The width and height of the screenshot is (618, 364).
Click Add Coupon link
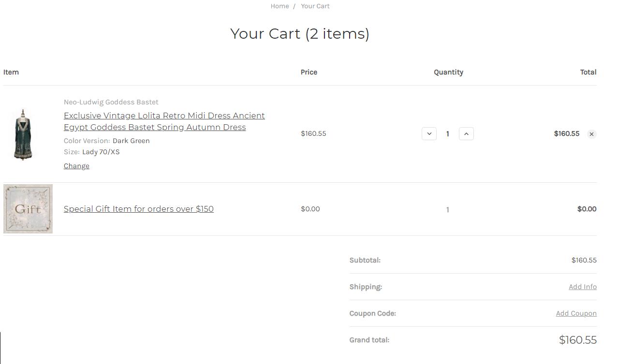point(576,313)
